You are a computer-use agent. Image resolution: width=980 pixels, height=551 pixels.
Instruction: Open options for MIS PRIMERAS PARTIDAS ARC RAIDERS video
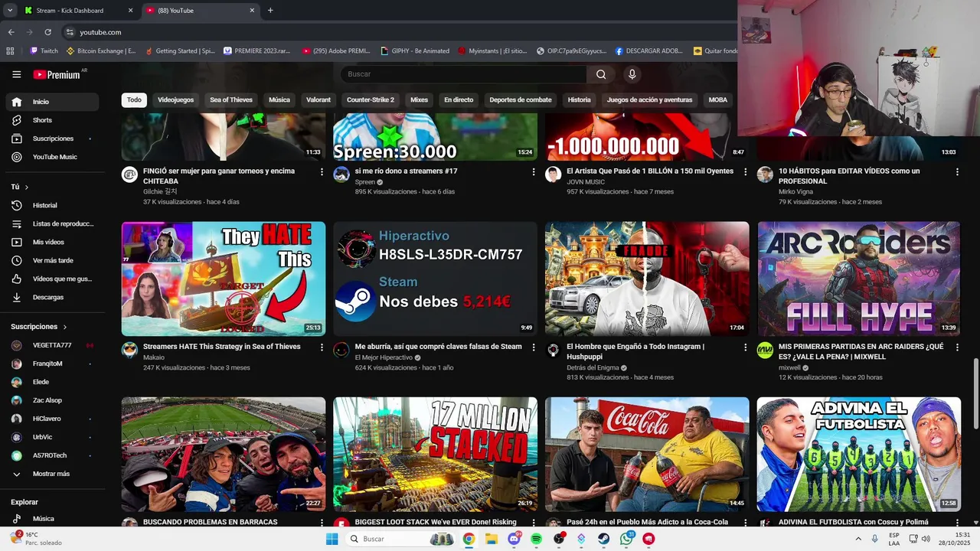point(957,347)
